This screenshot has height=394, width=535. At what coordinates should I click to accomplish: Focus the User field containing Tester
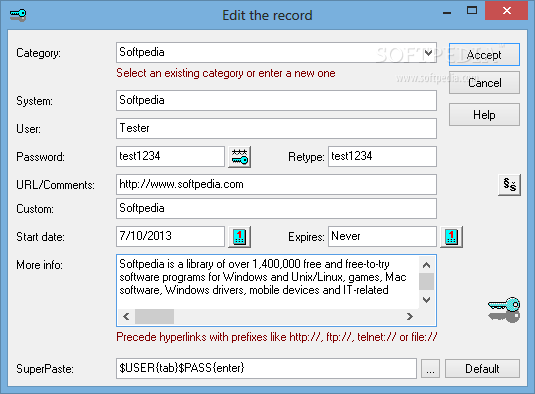(x=276, y=128)
